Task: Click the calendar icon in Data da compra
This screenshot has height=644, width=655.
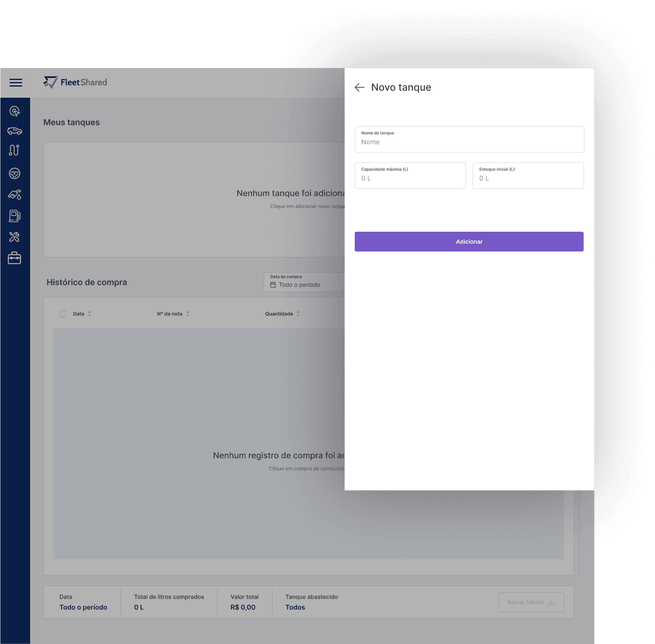Action: (273, 285)
